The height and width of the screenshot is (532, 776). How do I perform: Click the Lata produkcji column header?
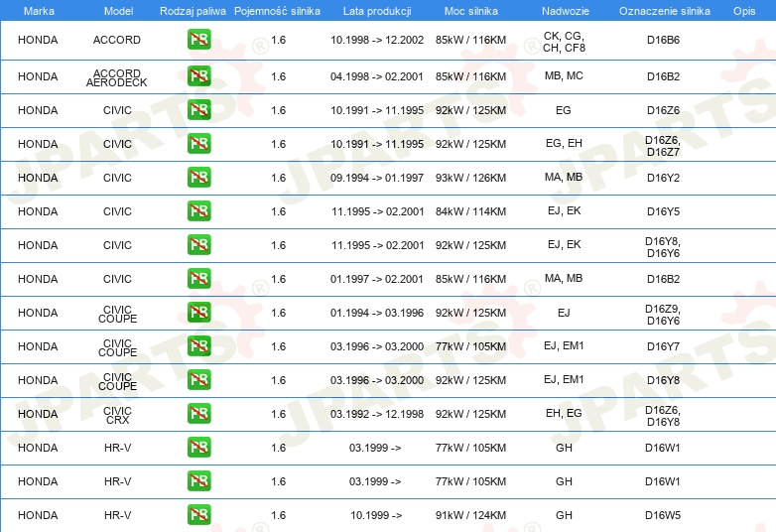click(377, 11)
